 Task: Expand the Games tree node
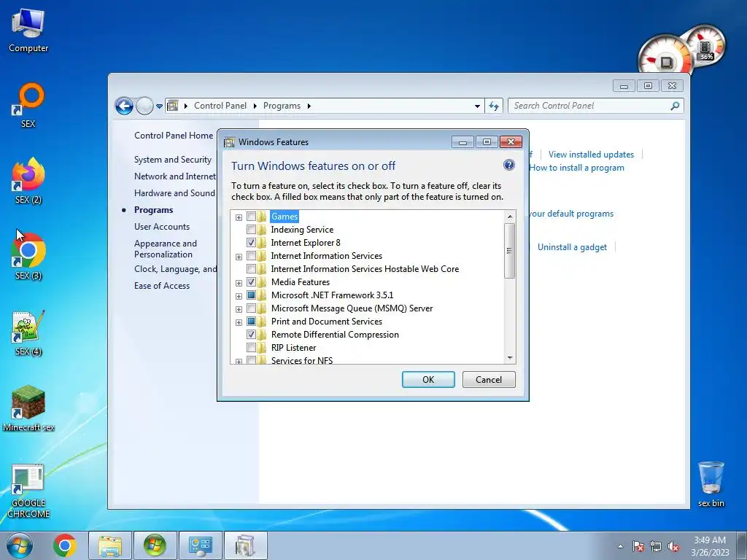tap(239, 217)
